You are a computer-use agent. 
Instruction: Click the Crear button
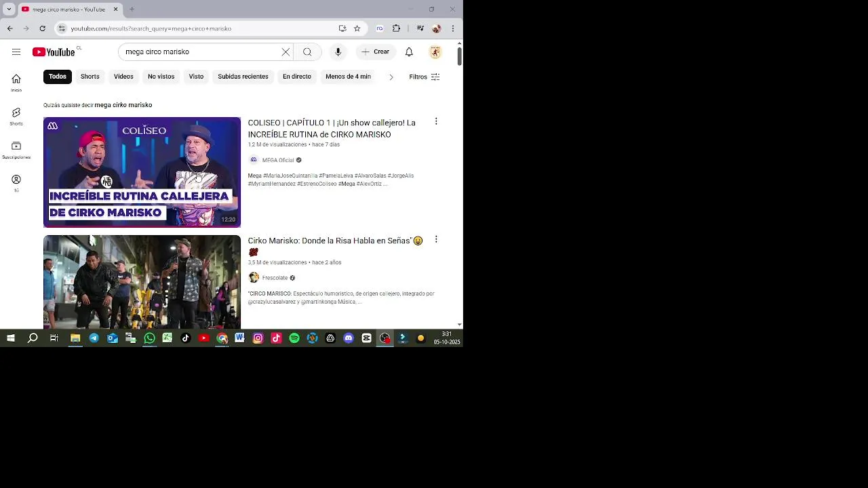pos(376,52)
